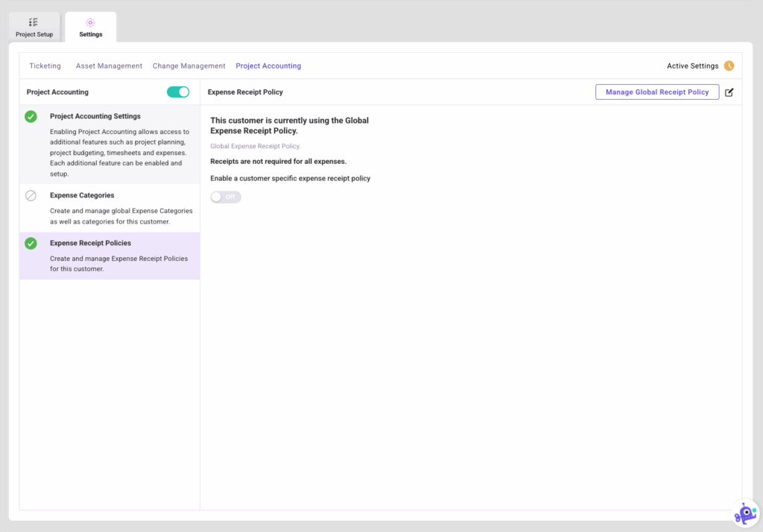Click the Settings gear icon
The height and width of the screenshot is (532, 763).
click(90, 22)
